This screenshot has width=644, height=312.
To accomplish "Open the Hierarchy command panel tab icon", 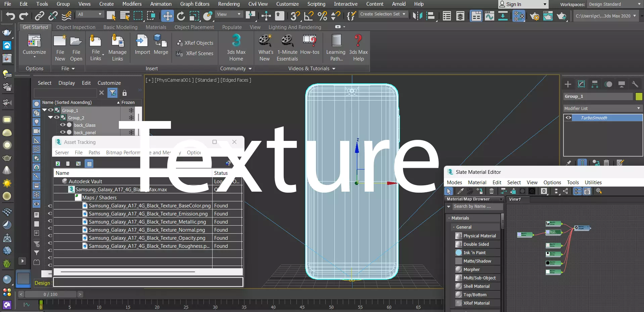I will (x=595, y=84).
